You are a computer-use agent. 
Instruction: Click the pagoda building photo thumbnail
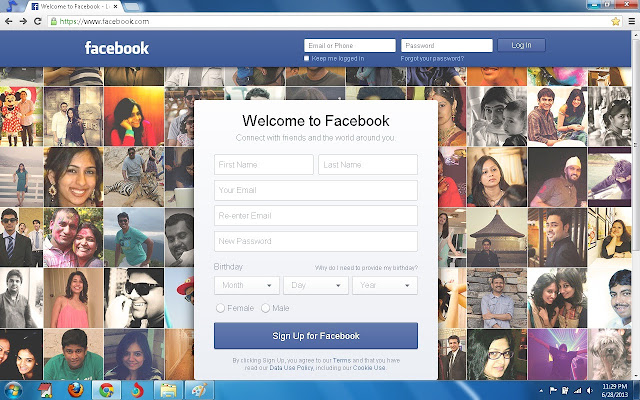(x=497, y=238)
